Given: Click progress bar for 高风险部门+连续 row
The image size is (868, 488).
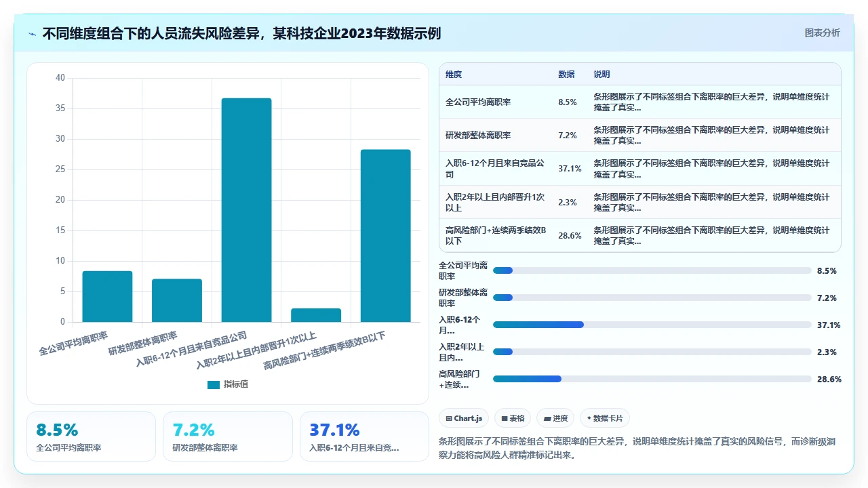Looking at the screenshot, I should click(x=652, y=379).
